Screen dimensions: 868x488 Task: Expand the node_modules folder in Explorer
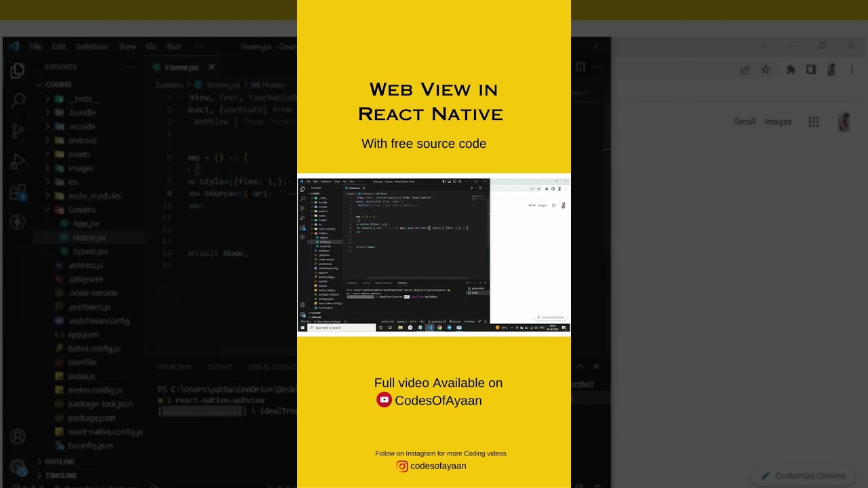tap(325, 229)
